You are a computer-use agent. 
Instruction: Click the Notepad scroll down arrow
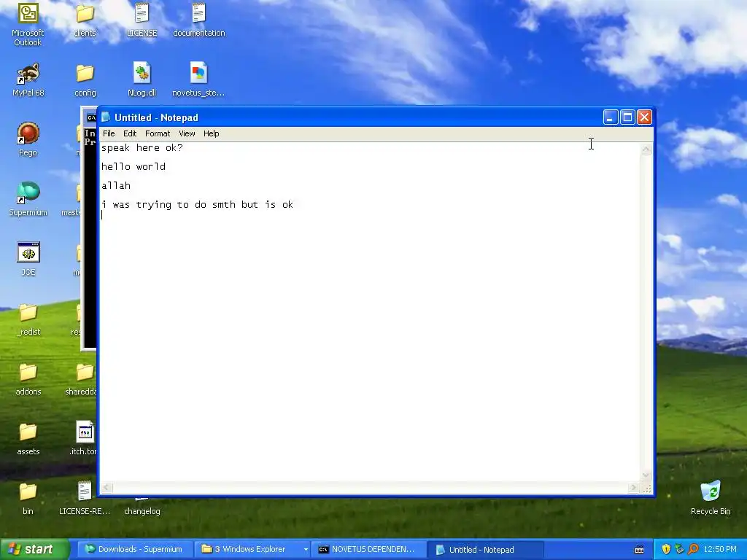pos(646,475)
